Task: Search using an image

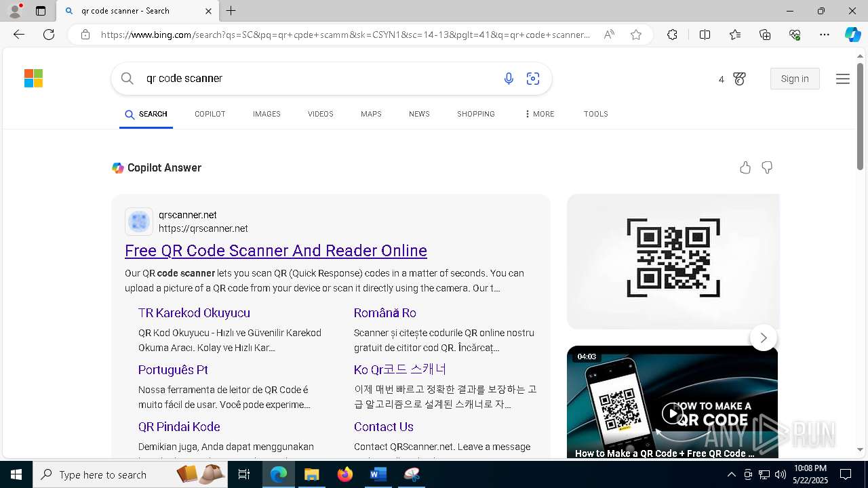Action: point(533,79)
